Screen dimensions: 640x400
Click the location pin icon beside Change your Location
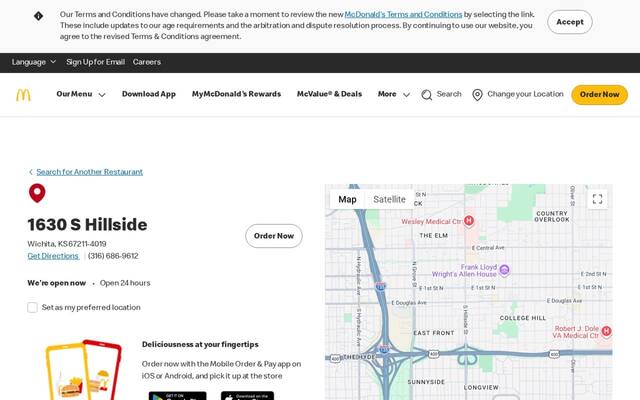coord(477,95)
